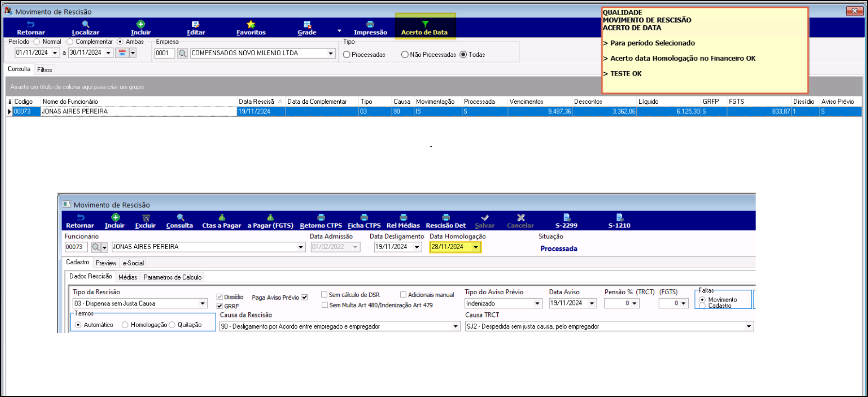The image size is (868, 397).
Task: Open Favoritos star icon
Action: (x=251, y=28)
